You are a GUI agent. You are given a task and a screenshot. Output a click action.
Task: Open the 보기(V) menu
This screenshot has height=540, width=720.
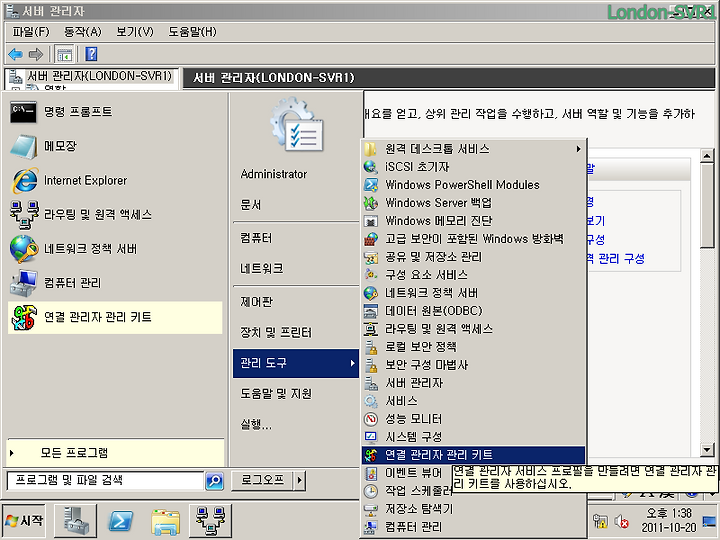(x=135, y=32)
